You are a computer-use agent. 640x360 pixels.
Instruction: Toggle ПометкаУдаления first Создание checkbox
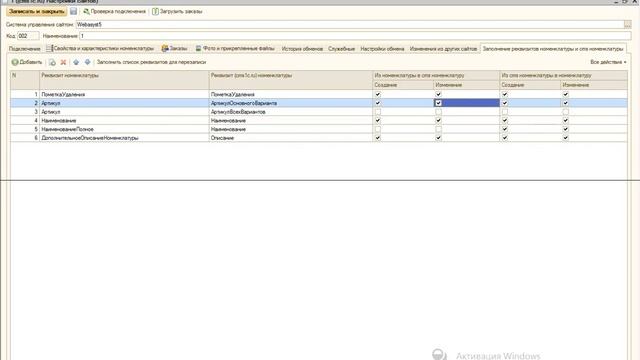click(378, 94)
